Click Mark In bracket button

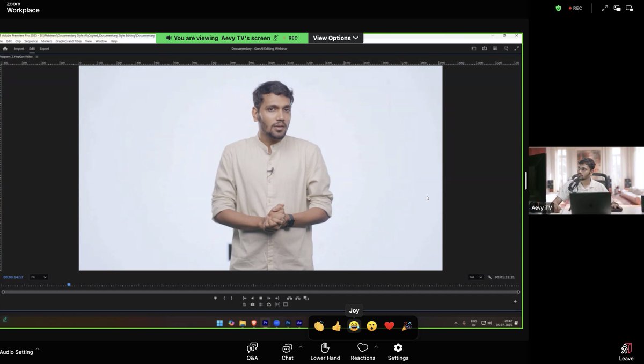tap(224, 298)
